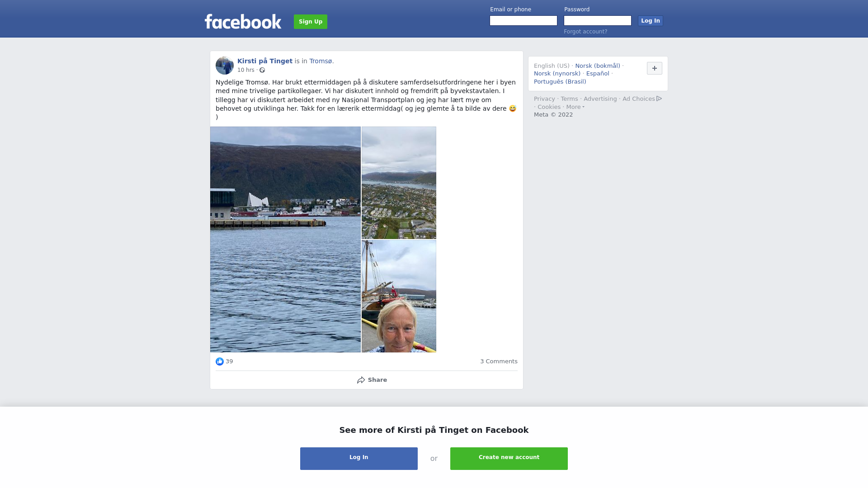The height and width of the screenshot is (488, 868).
Task: Open the Tromsø location link
Action: tap(321, 61)
